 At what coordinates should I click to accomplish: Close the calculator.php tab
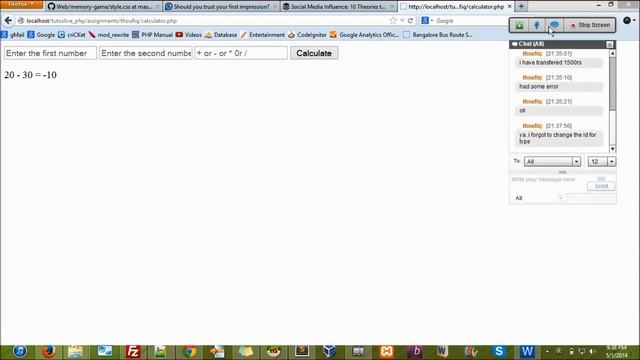[509, 7]
